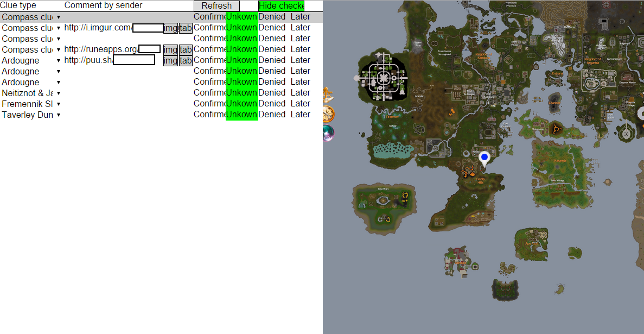Viewport: 644px width, 334px height.
Task: Set the runeapps comment row to Later
Action: tap(300, 49)
